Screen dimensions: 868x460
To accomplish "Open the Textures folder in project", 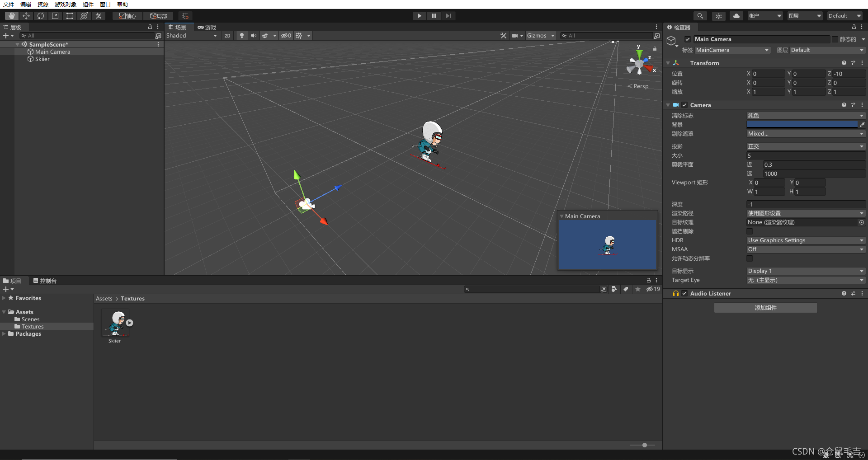I will coord(33,327).
